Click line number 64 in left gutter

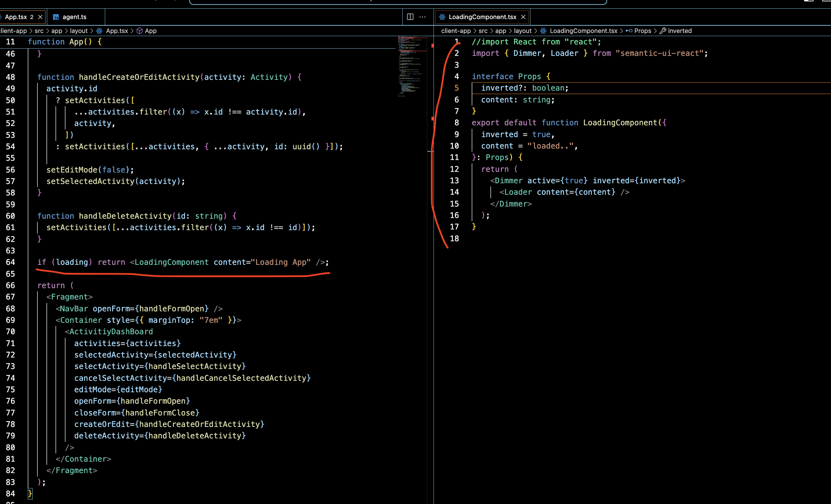pyautogui.click(x=10, y=262)
